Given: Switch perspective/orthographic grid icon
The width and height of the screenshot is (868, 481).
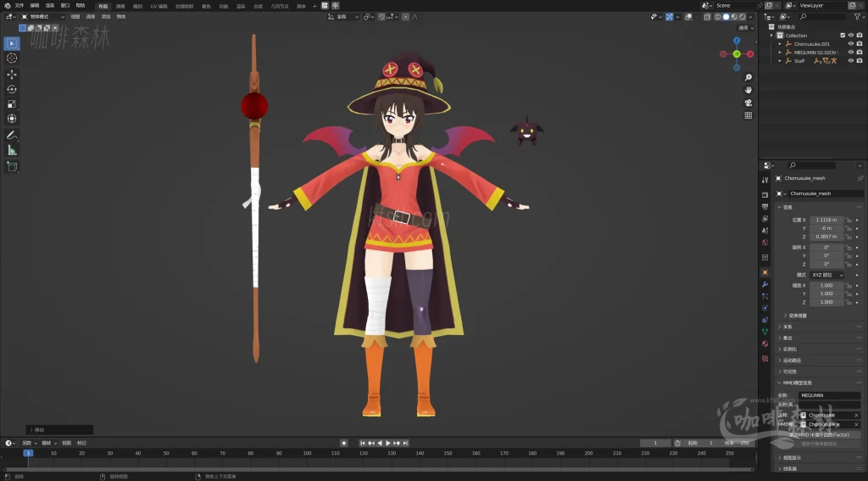Looking at the screenshot, I should (x=748, y=115).
